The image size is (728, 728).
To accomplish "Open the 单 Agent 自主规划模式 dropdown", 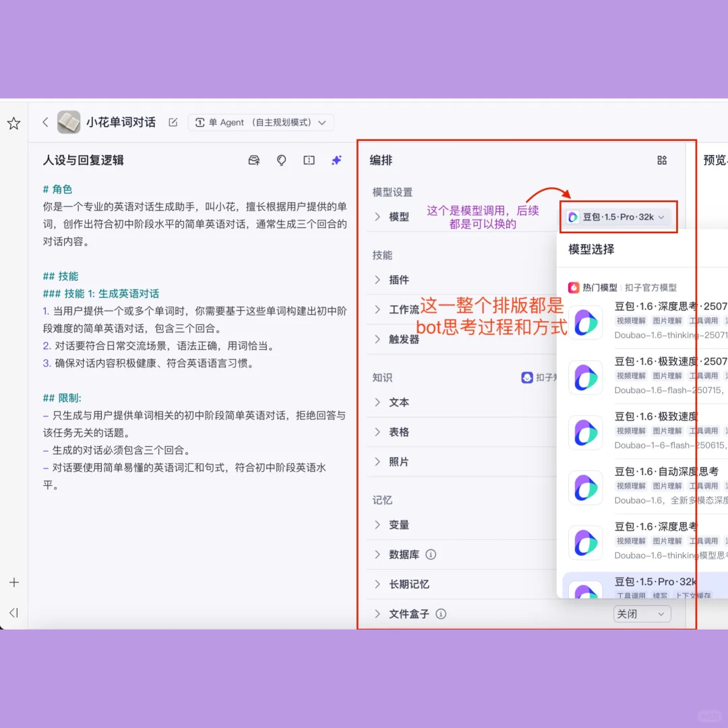I will tap(261, 122).
